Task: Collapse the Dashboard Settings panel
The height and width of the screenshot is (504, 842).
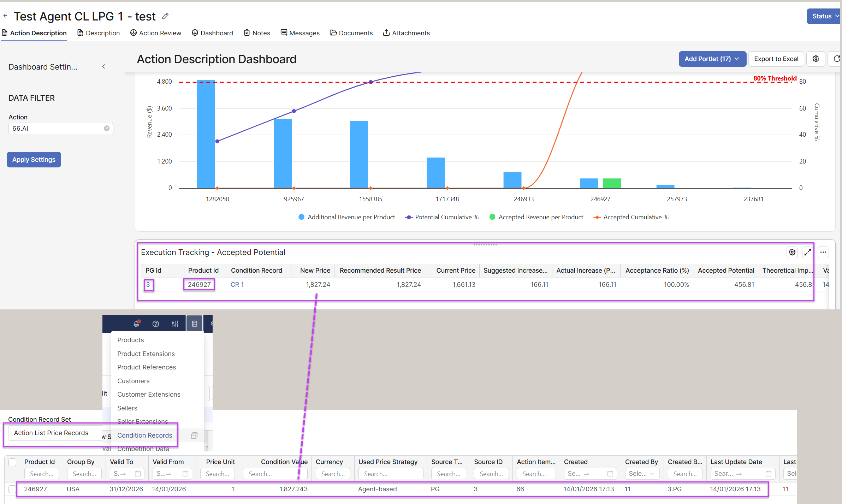Action: tap(103, 67)
